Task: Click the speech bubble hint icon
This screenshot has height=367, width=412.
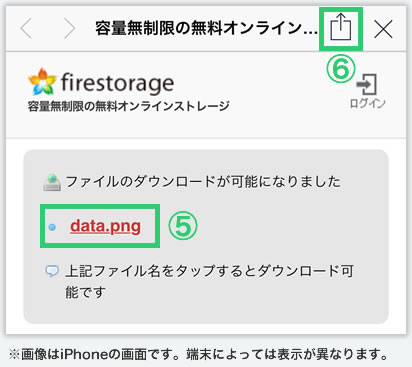Action: pyautogui.click(x=52, y=271)
